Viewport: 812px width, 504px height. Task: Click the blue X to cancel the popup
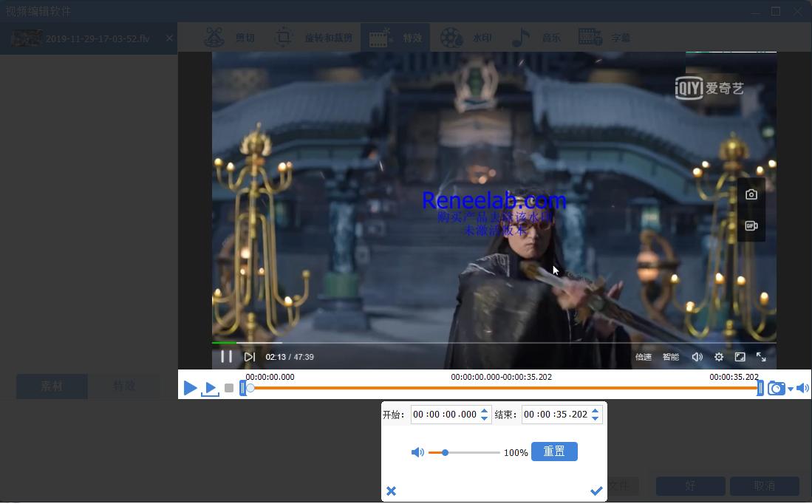click(x=391, y=491)
